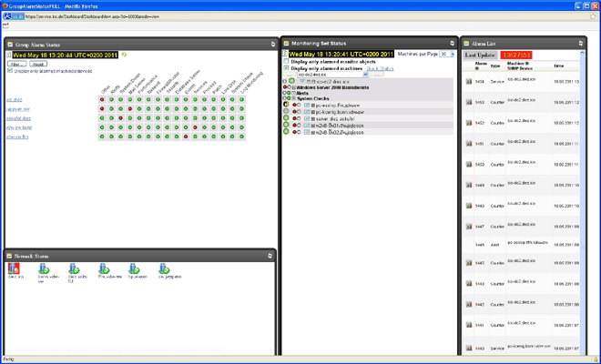Click the red Mail Server dot in second group row

tap(130, 109)
